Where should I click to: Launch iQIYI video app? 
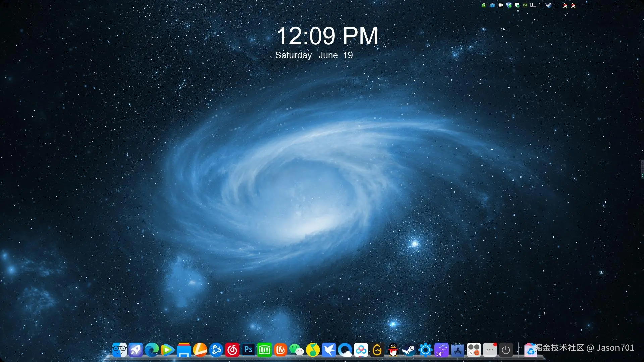point(264,350)
